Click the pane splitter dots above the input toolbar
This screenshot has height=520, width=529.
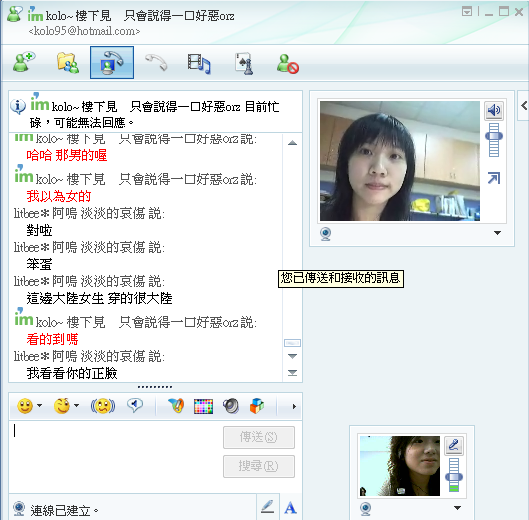[x=155, y=387]
